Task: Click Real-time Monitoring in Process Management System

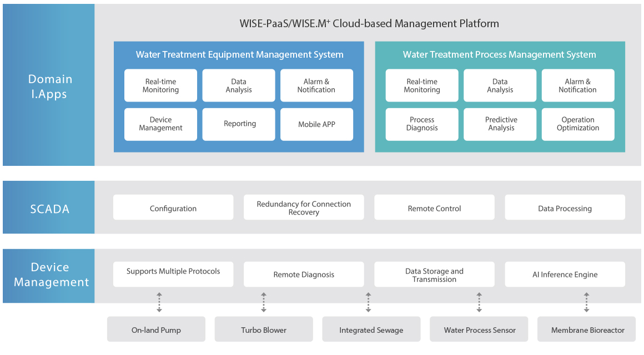Action: 422,85
